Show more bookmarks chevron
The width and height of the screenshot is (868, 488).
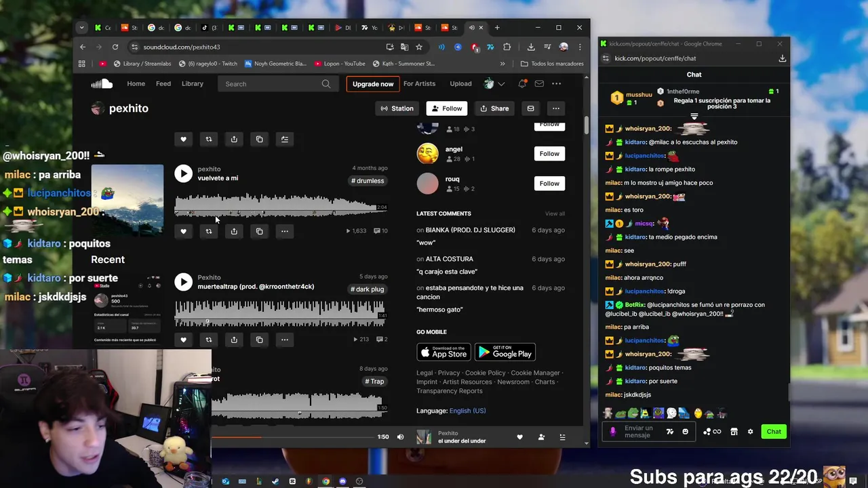point(502,64)
